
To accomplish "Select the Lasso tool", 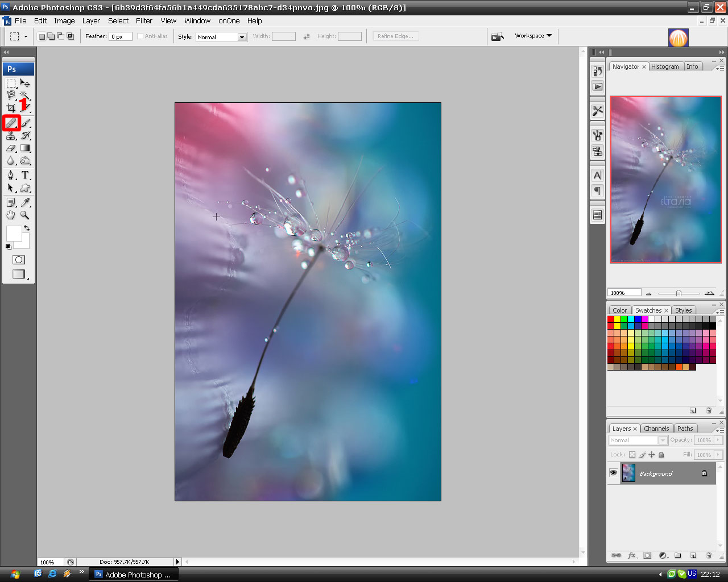I will [x=11, y=95].
